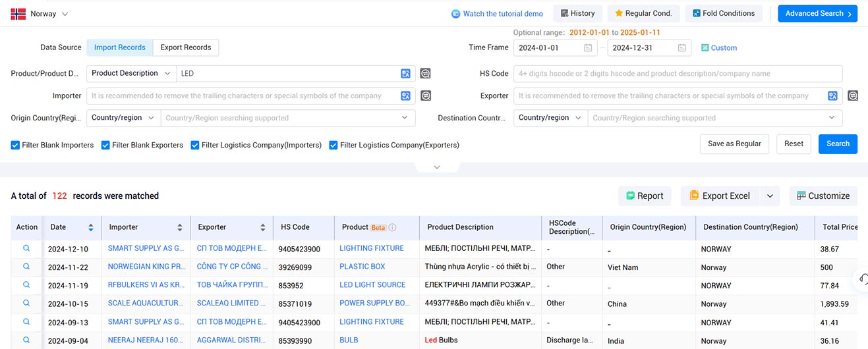The width and height of the screenshot is (868, 349).
Task: View details of the 2024-10-15 record
Action: coord(26,304)
